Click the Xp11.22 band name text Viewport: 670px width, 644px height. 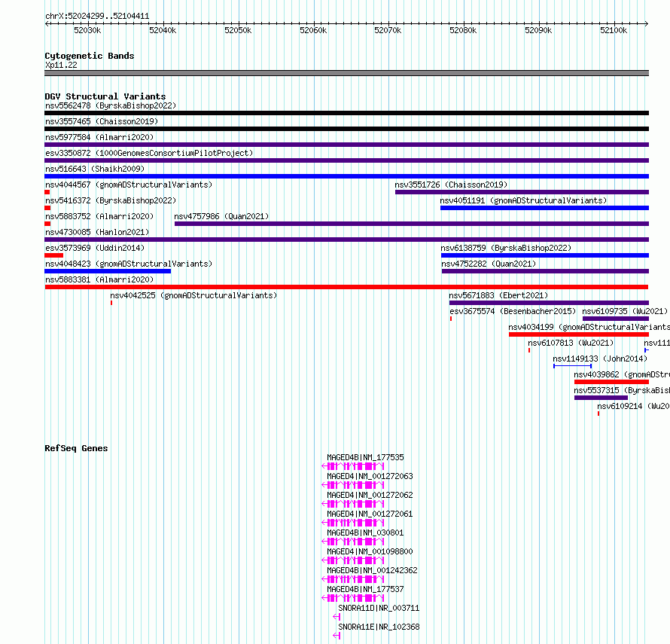point(61,65)
